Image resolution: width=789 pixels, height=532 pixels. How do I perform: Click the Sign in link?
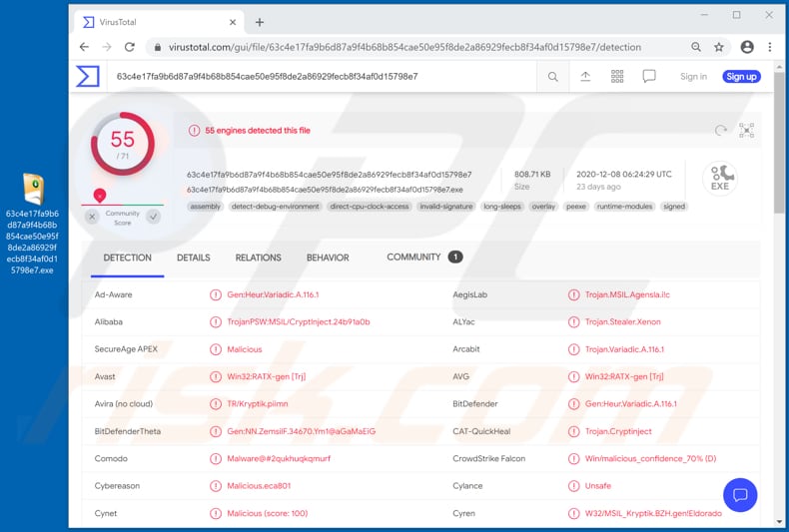[x=693, y=77]
